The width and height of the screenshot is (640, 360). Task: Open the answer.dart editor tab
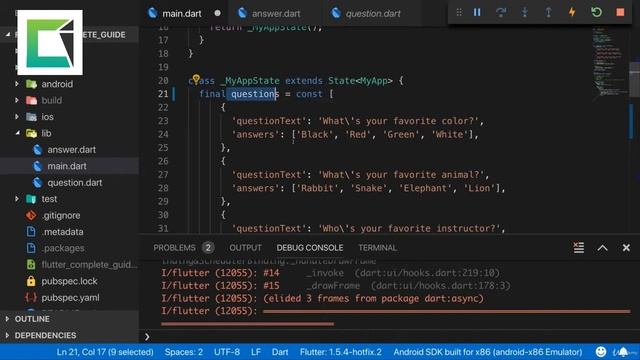[276, 13]
